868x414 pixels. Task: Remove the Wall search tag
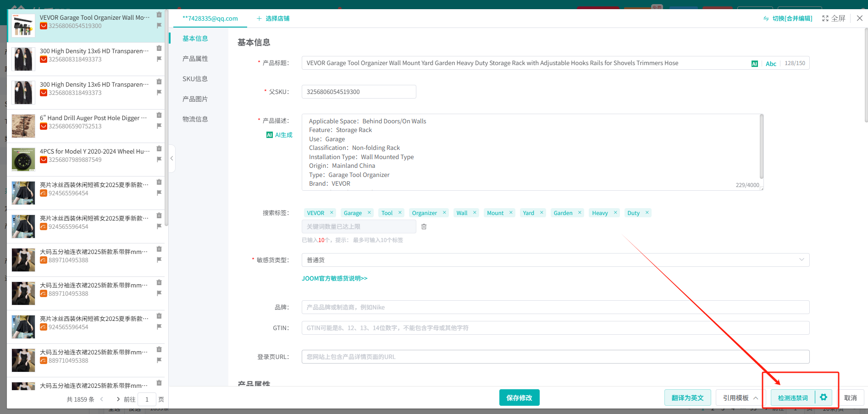click(475, 213)
